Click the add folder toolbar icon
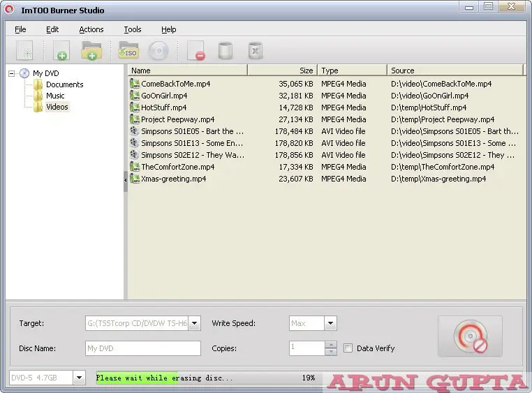 pyautogui.click(x=91, y=51)
